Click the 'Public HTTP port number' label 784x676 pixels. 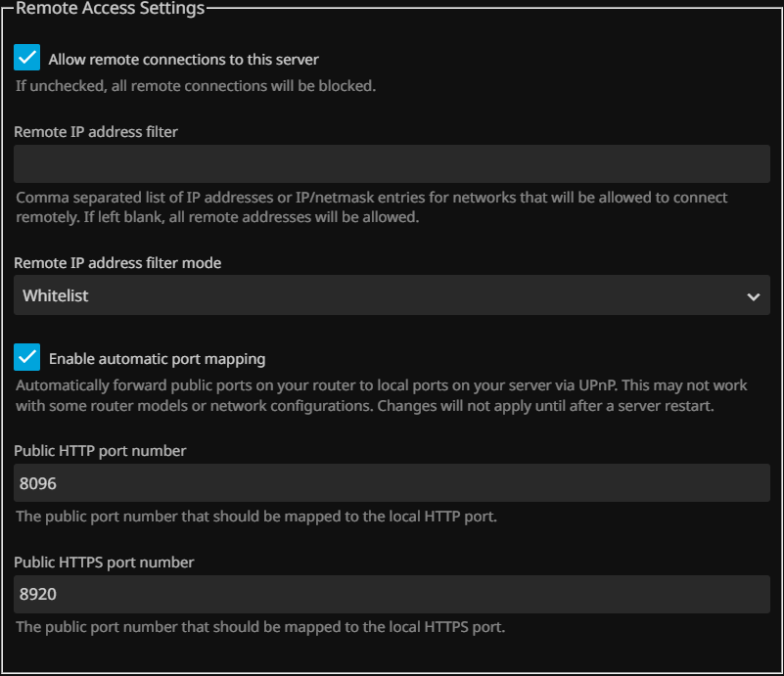pyautogui.click(x=100, y=451)
